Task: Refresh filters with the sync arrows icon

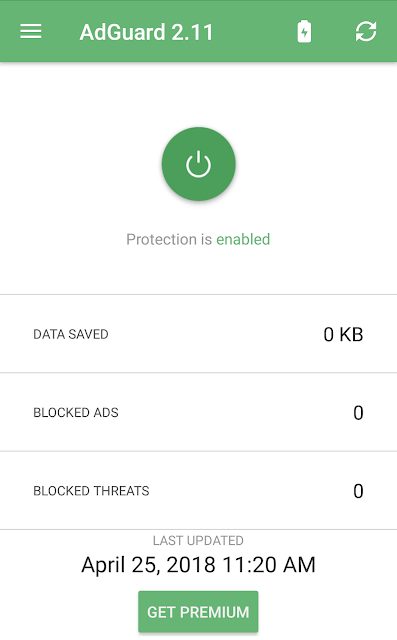Action: [x=366, y=31]
